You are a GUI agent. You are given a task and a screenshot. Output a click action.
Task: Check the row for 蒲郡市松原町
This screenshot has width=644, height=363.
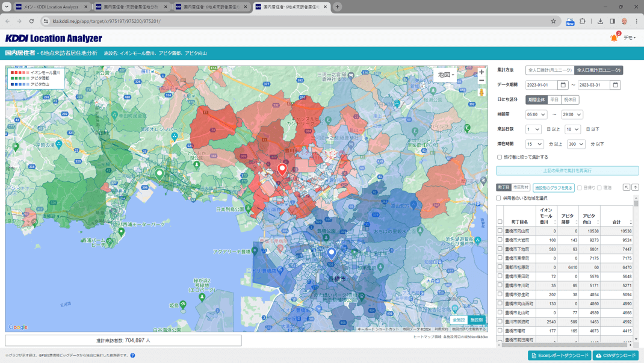click(x=500, y=267)
